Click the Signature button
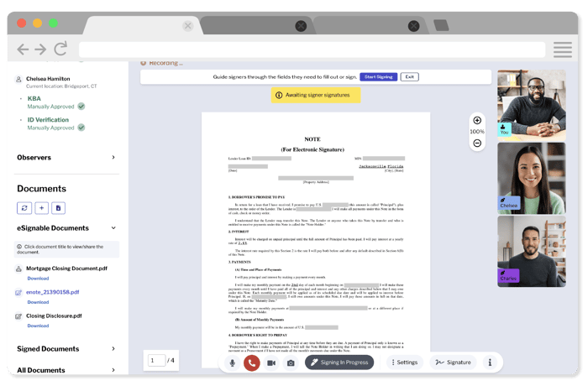Image resolution: width=588 pixels, height=386 pixels. (453, 363)
